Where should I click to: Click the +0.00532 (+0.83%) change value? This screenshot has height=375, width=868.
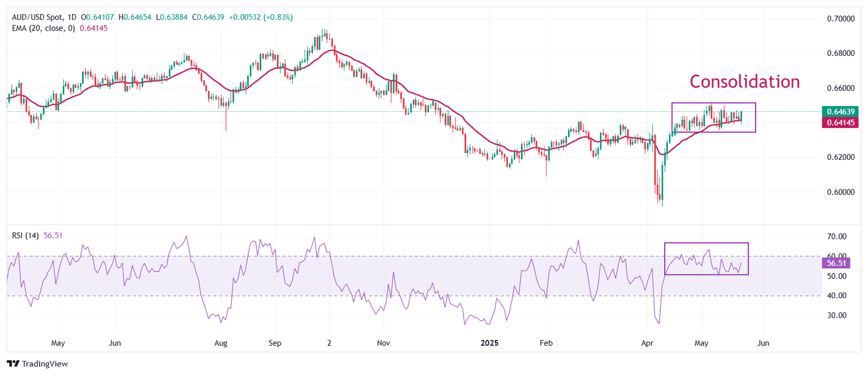coord(261,18)
